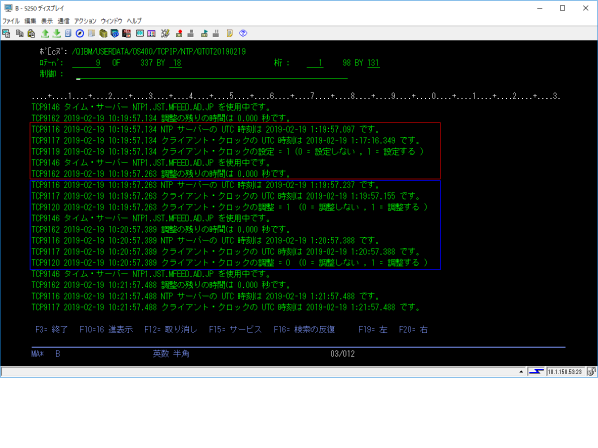This screenshot has width=598, height=448.
Task: Click the print screen icon at toolbar start
Action: click(x=6, y=34)
